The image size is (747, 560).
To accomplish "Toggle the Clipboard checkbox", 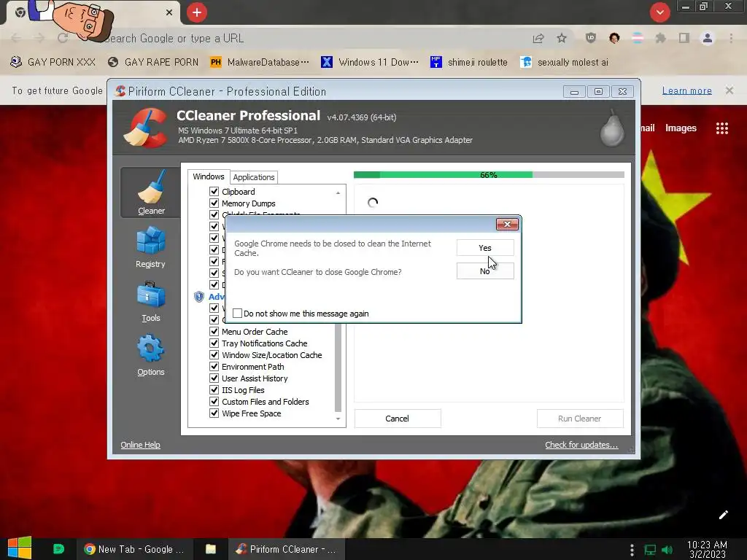I will [x=214, y=192].
